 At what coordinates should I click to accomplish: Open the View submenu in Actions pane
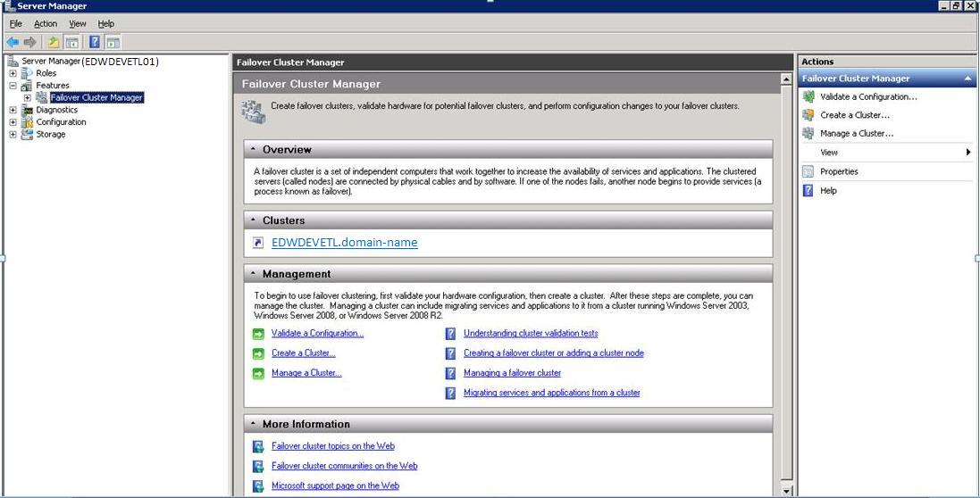[887, 153]
